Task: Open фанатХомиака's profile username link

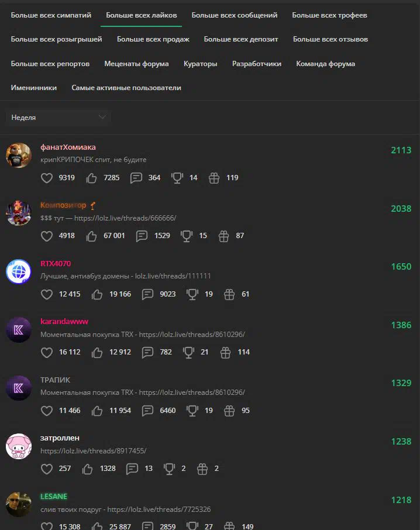Action: 68,147
